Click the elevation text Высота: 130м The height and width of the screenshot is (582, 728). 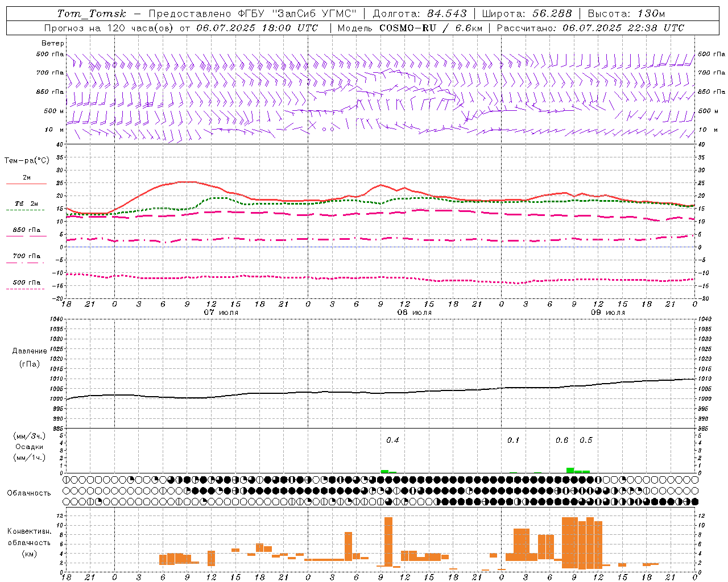point(626,14)
